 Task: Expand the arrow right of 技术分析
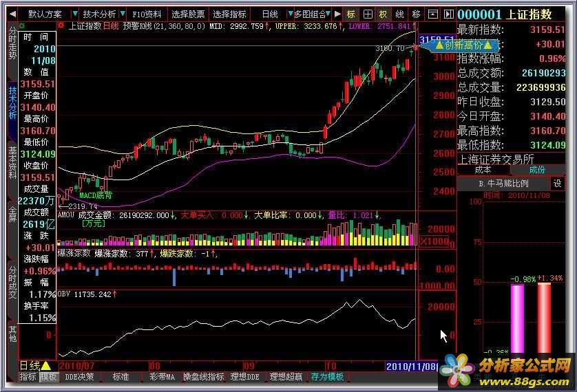[123, 14]
